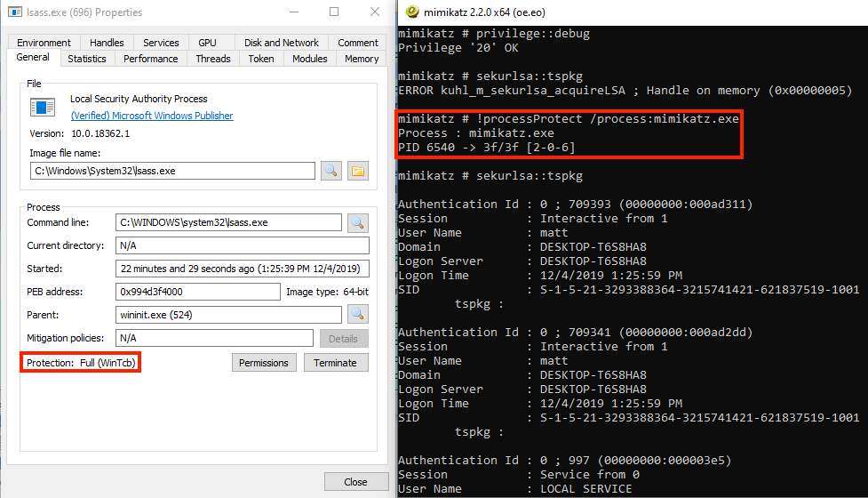Switch to the GPU tab
The height and width of the screenshot is (498, 868).
pos(207,43)
